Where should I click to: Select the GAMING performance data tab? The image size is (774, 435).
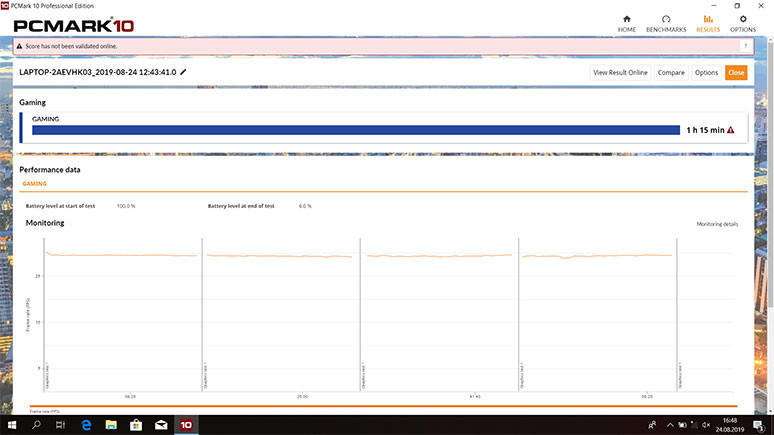pyautogui.click(x=35, y=184)
